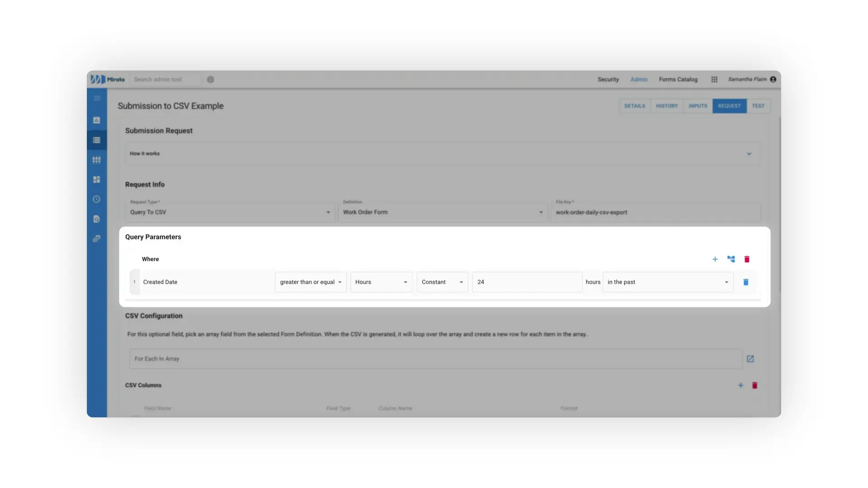The width and height of the screenshot is (868, 488).
Task: Open the Definition dropdown showing Work Order Form
Action: (541, 212)
